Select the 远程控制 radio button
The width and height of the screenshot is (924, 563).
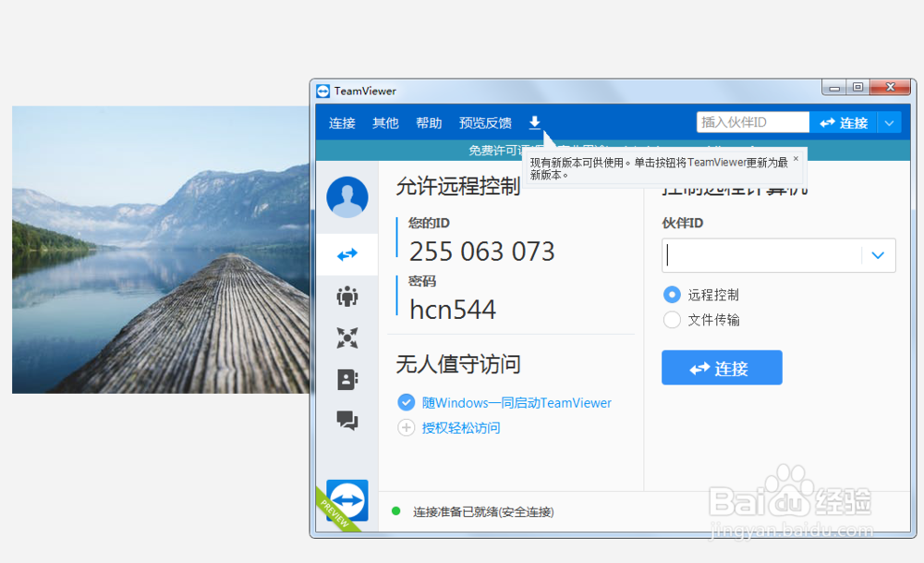(x=674, y=294)
